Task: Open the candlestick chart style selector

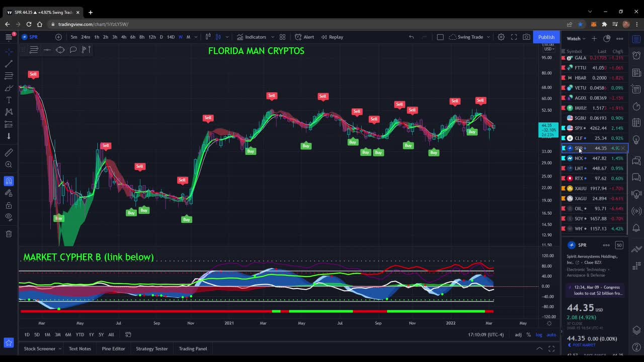Action: point(218,37)
